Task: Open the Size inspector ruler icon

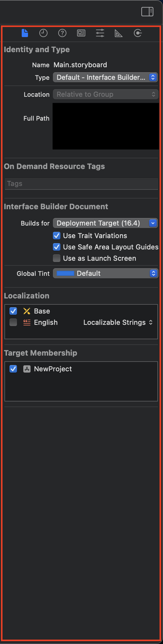Action: point(119,33)
